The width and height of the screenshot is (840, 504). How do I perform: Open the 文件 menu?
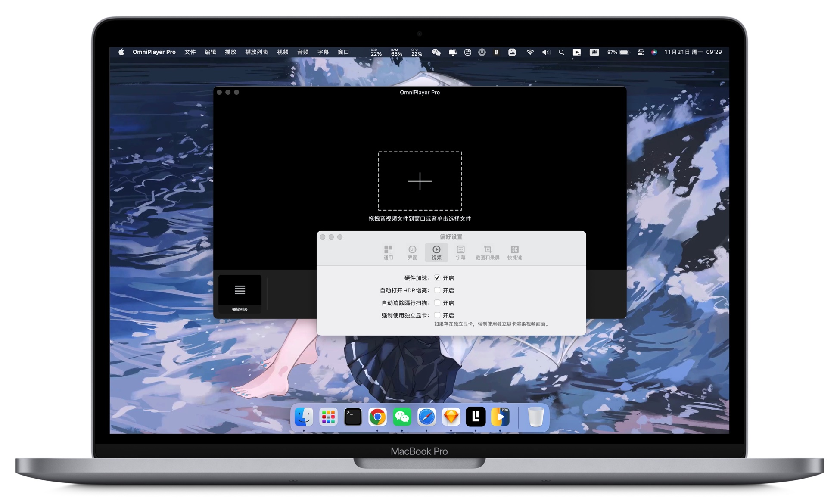[x=190, y=52]
